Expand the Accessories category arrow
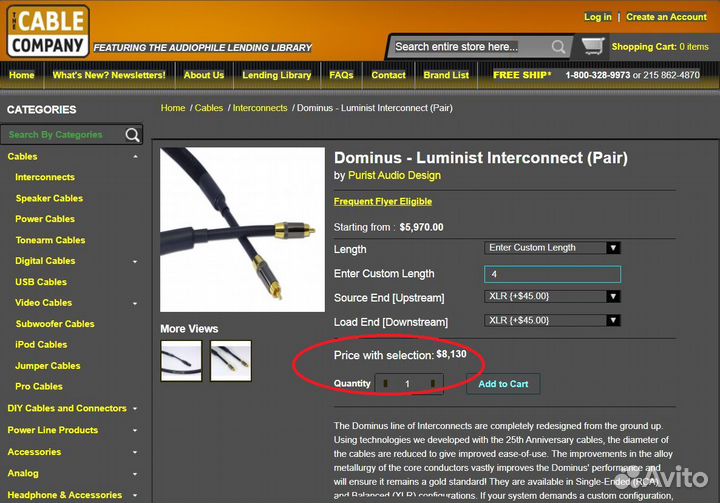720x503 pixels. (x=135, y=452)
